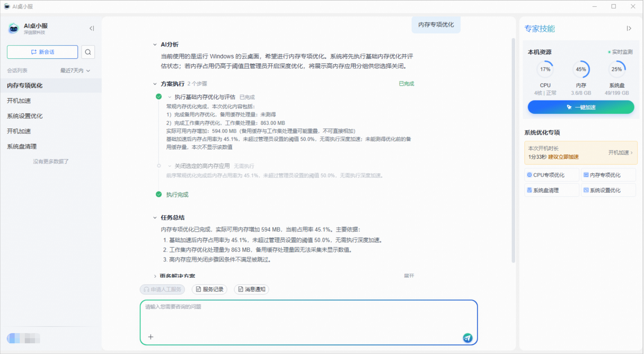Collapse 执行基础内存优化与评估 step details
This screenshot has width=644, height=354.
click(x=169, y=97)
